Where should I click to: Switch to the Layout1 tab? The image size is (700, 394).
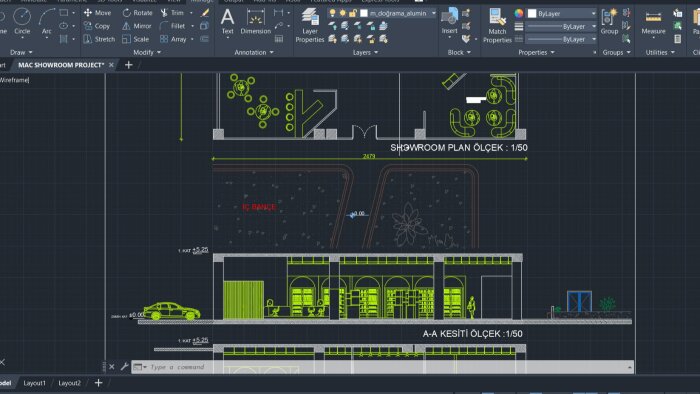click(34, 383)
